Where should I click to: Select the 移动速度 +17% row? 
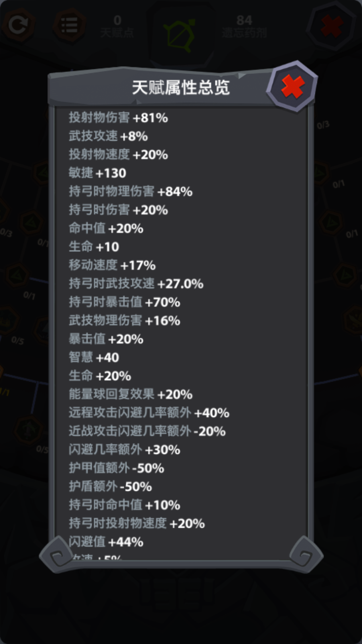[112, 265]
